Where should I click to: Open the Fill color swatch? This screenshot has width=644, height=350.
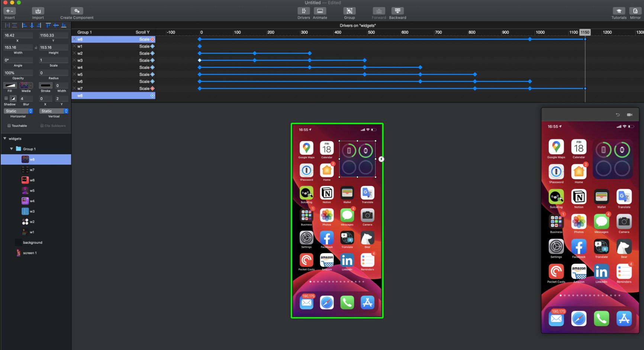(10, 85)
